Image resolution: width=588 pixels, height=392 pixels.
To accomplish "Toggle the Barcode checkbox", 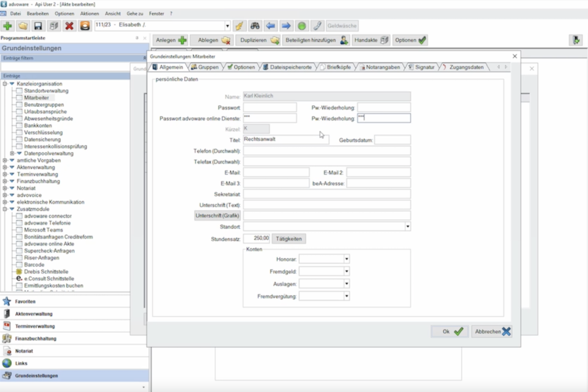I will [x=19, y=265].
